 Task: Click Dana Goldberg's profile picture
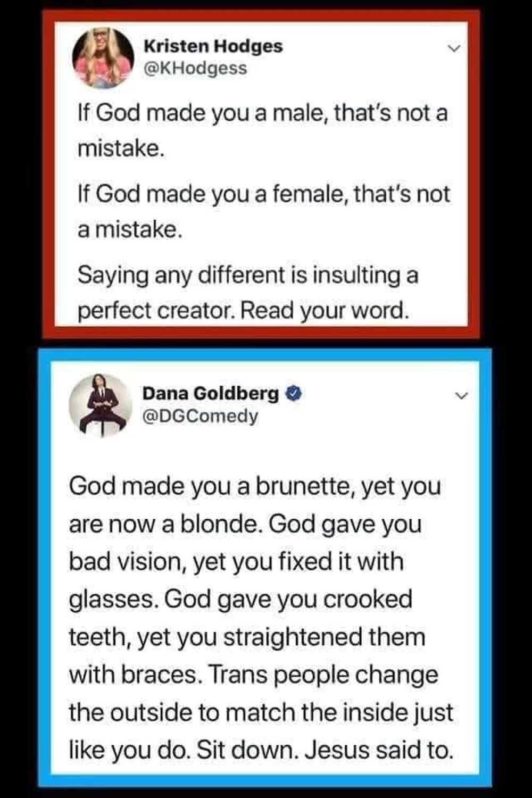coord(101,405)
